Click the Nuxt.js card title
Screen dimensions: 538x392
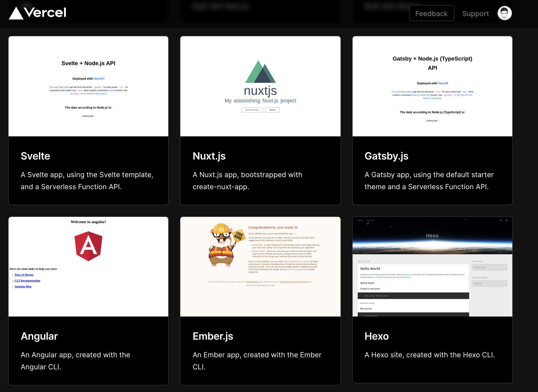(209, 156)
